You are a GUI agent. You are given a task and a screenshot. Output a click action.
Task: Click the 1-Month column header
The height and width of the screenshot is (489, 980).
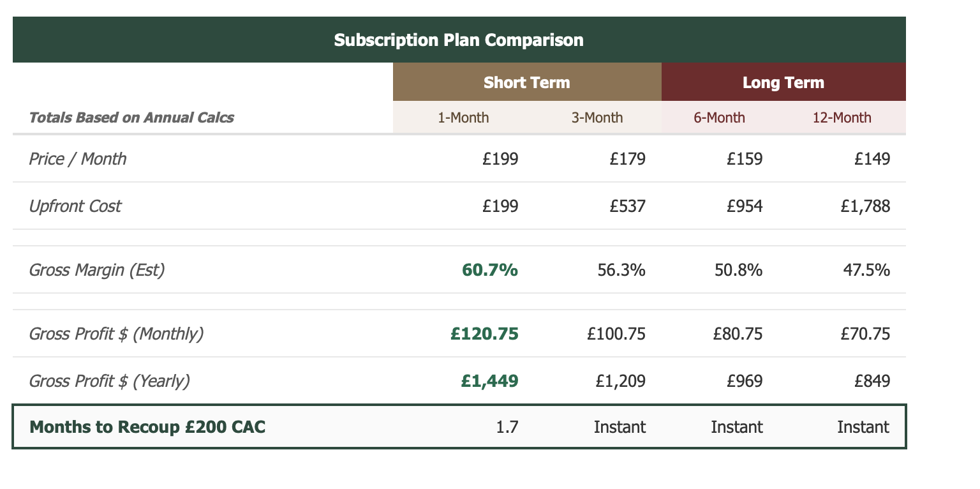coord(463,117)
